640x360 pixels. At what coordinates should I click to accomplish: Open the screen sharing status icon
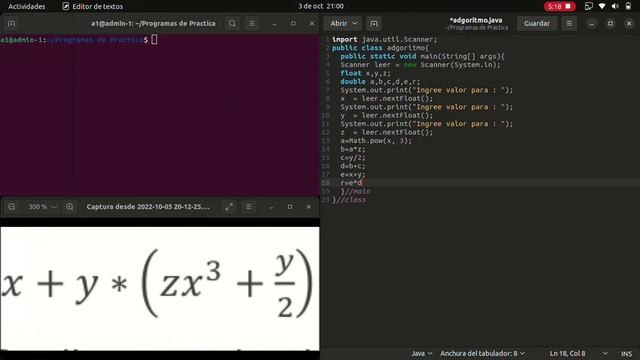pyautogui.click(x=588, y=6)
